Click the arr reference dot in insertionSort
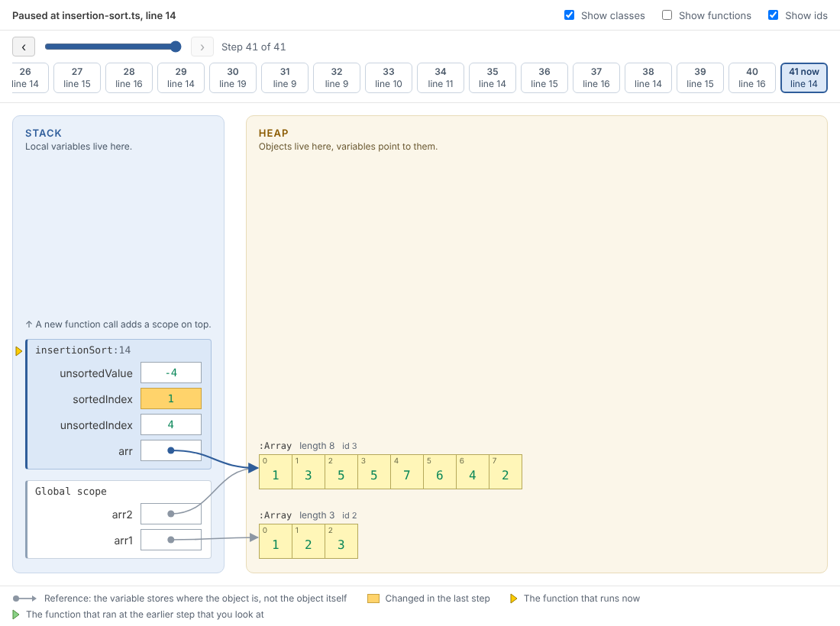This screenshot has width=840, height=626. coord(171,450)
